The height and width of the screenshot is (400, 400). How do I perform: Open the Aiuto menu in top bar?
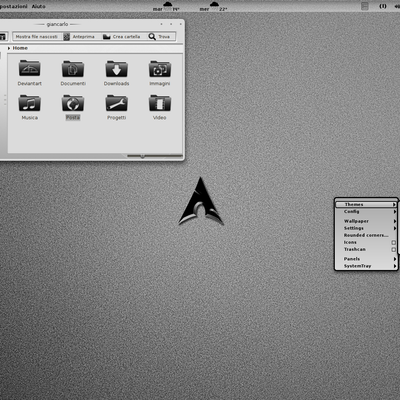tap(38, 6)
